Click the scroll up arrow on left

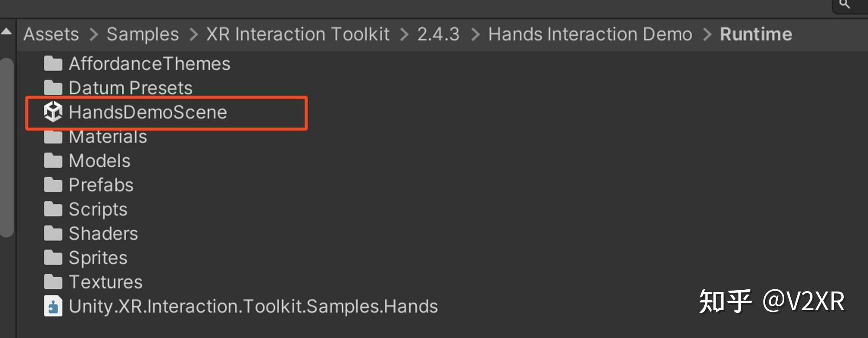point(7,32)
